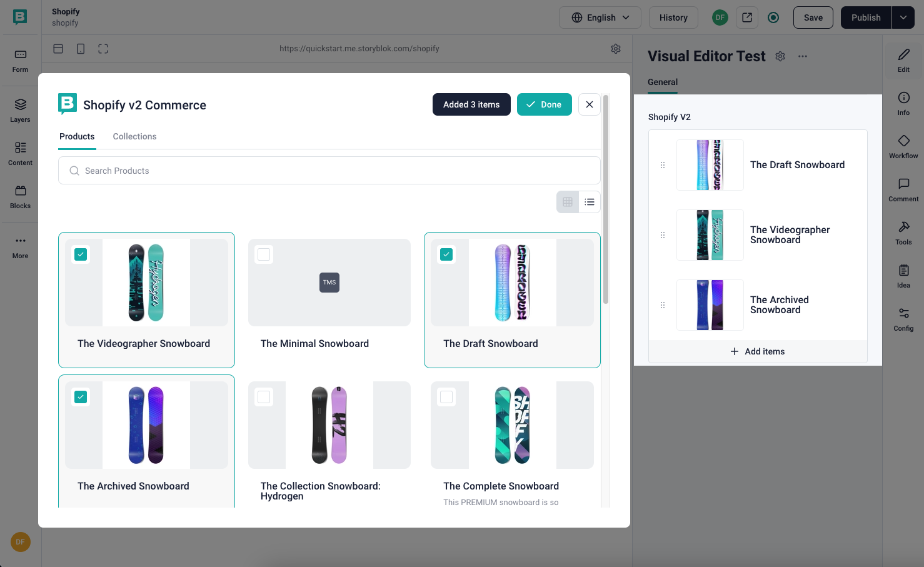Open the Comment panel
The image size is (924, 567).
coord(903,189)
